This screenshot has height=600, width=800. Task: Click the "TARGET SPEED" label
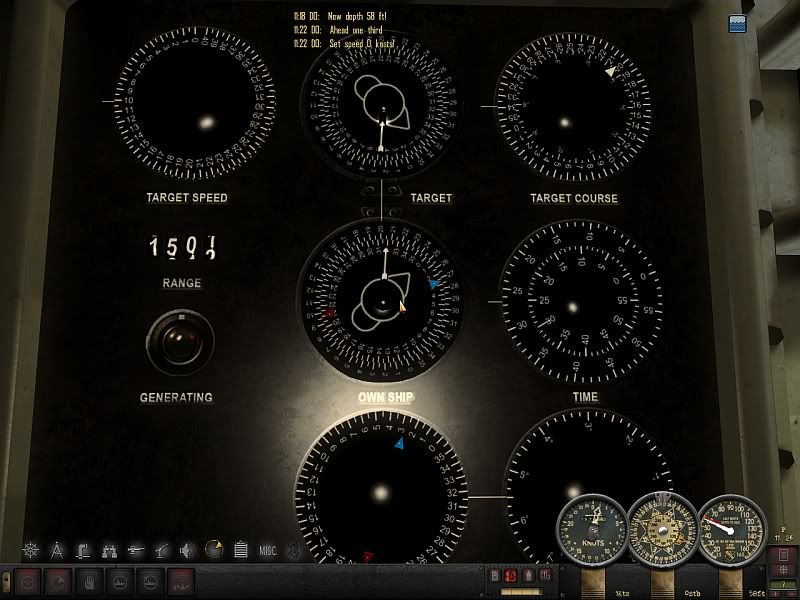[187, 198]
